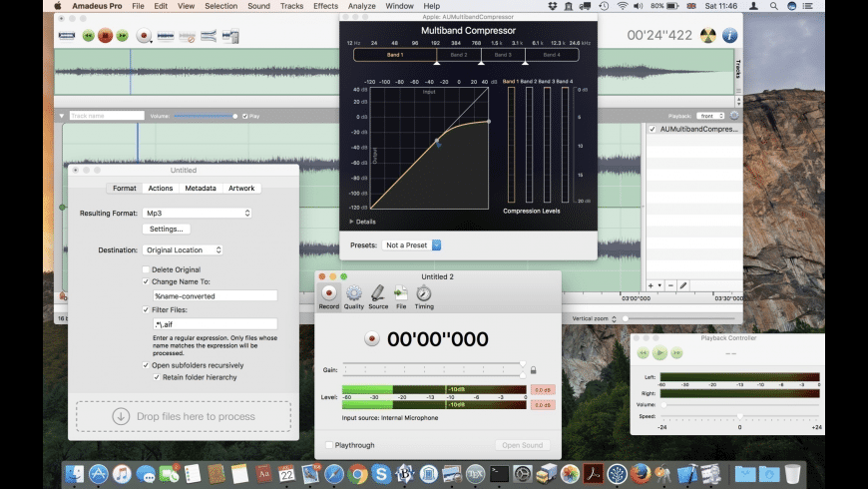Adjust the track Volume slider
Viewport: 868px width, 489px height.
point(205,117)
